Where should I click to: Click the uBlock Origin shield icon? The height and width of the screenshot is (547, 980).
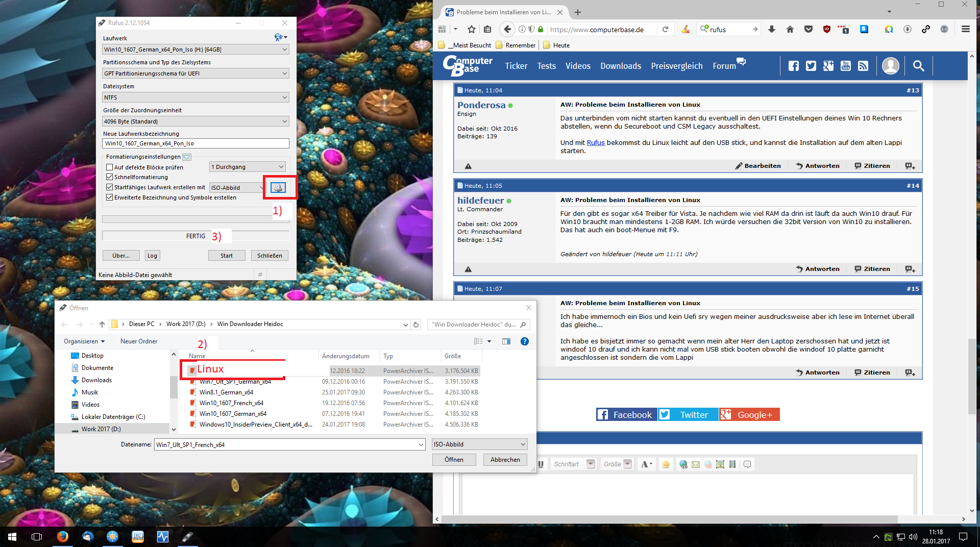click(827, 29)
